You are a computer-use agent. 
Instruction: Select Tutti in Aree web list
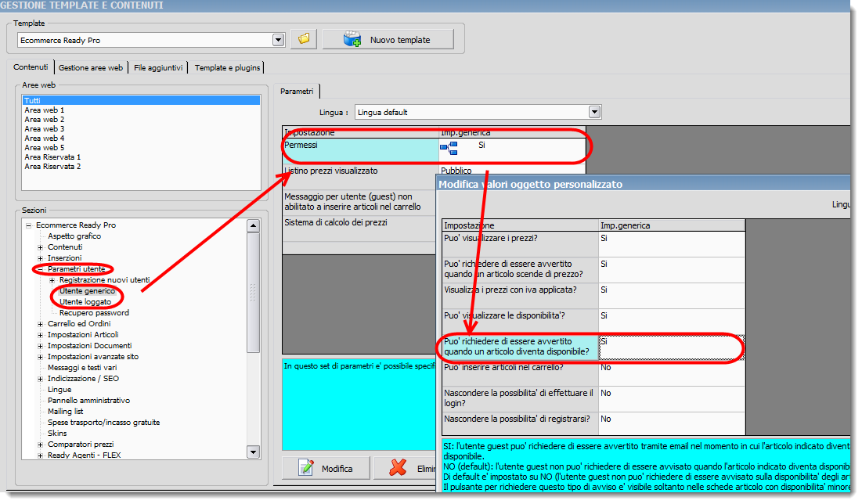tap(141, 101)
